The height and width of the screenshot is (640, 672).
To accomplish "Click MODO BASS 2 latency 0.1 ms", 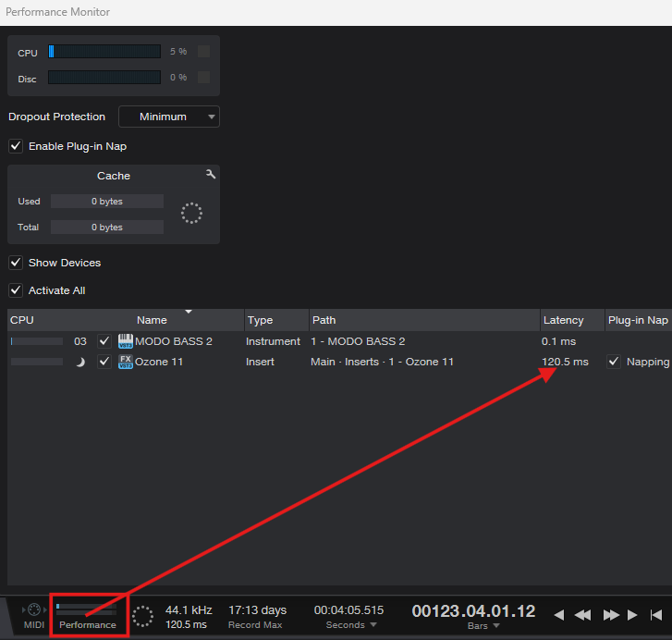I will [558, 341].
